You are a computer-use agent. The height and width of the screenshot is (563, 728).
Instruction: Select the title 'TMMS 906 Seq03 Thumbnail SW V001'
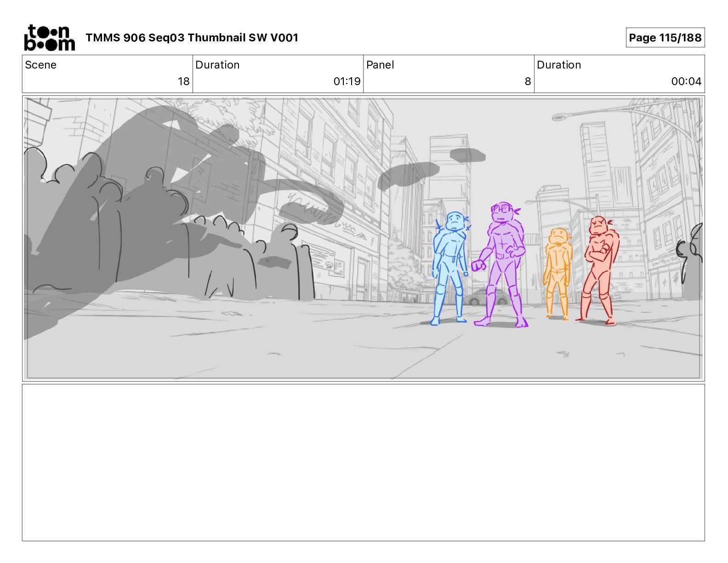coord(192,38)
